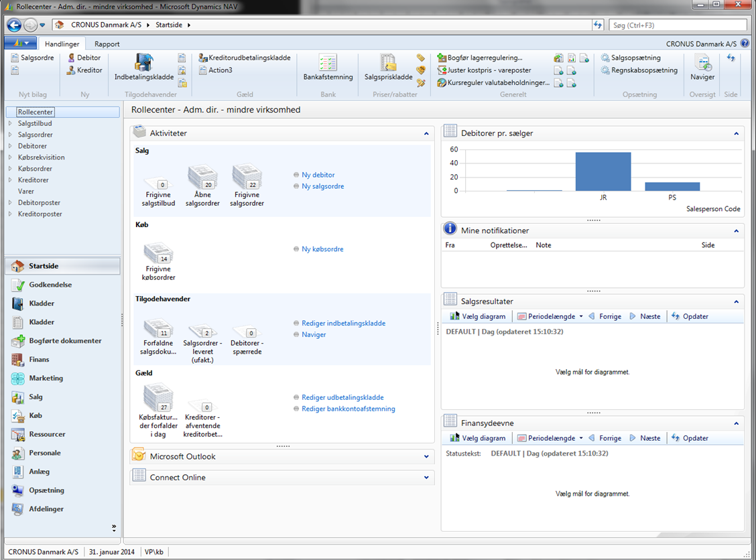
Task: Click the Ny købsordre link
Action: [322, 249]
